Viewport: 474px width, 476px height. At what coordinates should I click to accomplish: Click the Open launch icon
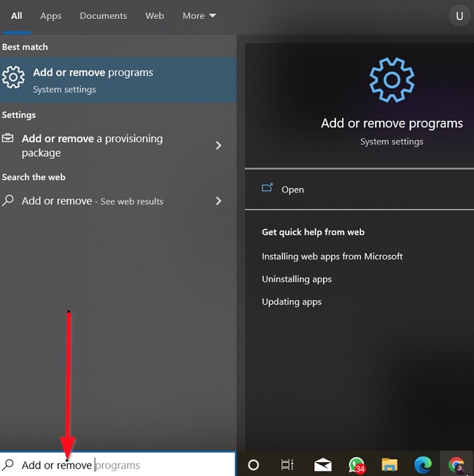(x=267, y=187)
